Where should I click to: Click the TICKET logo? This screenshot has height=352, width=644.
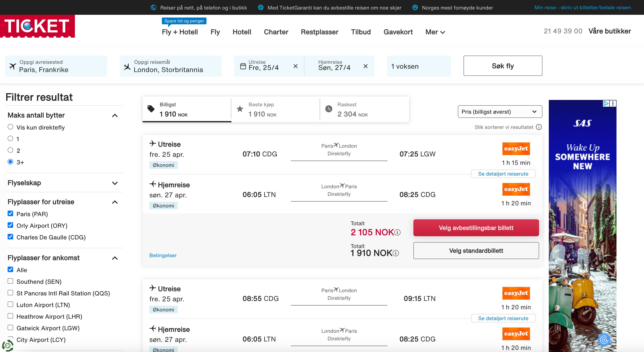[37, 26]
